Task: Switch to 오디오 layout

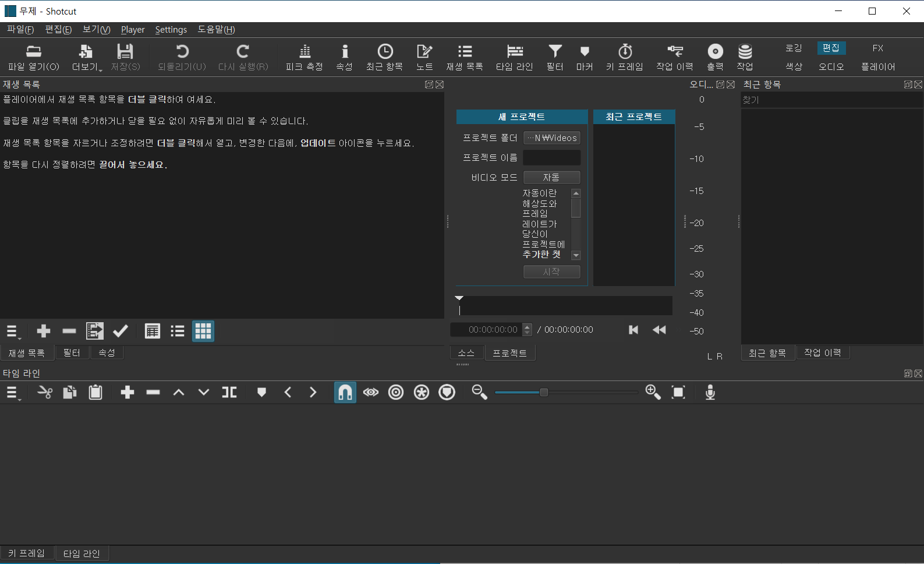Action: pos(831,66)
